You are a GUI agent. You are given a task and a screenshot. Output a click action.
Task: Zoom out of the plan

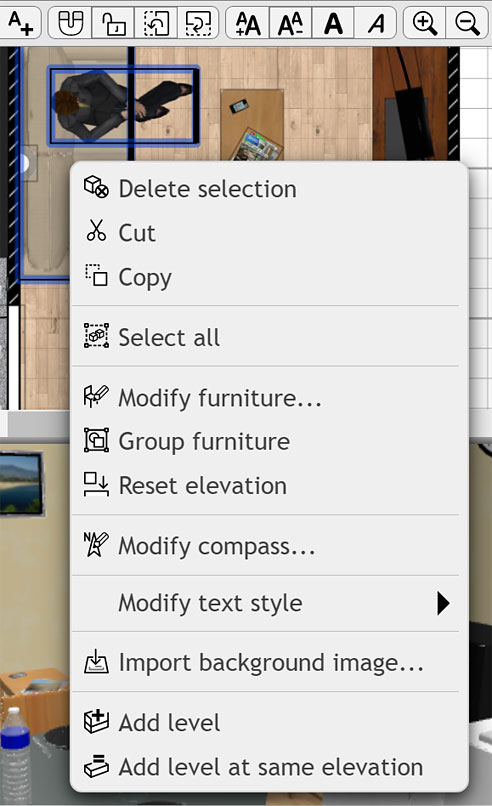(x=467, y=23)
